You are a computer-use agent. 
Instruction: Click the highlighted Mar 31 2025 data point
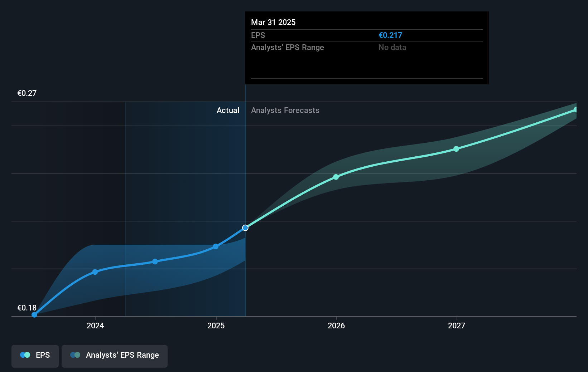point(245,228)
